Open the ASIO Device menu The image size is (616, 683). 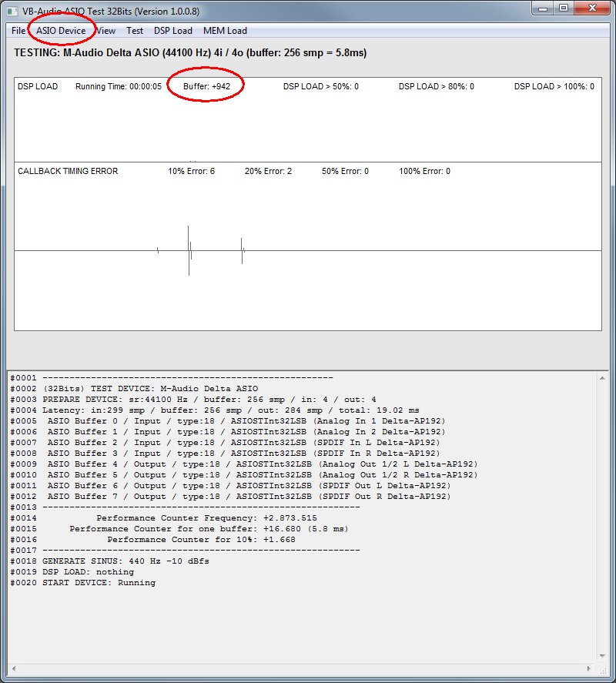[x=61, y=31]
